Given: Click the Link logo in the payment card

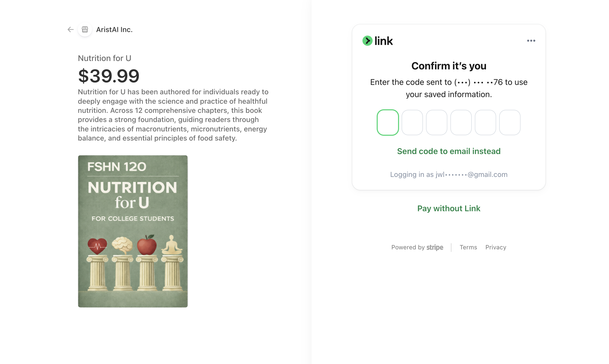Looking at the screenshot, I should (x=377, y=41).
